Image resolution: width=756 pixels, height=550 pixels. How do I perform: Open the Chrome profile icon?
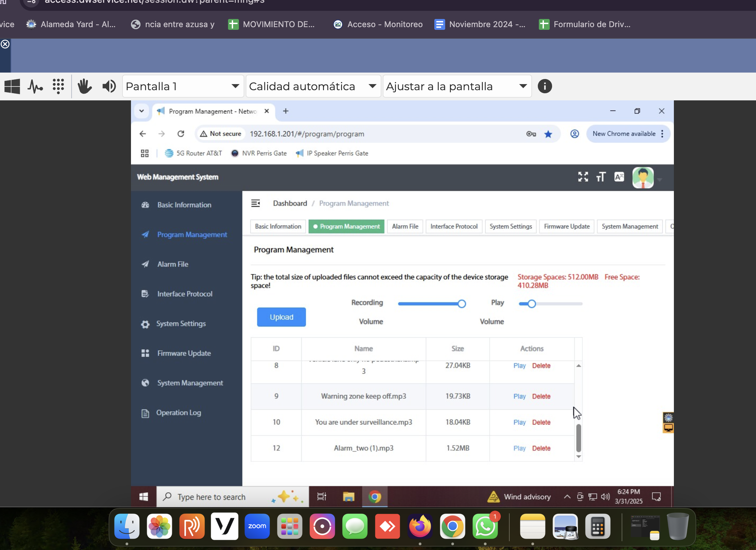(x=574, y=134)
